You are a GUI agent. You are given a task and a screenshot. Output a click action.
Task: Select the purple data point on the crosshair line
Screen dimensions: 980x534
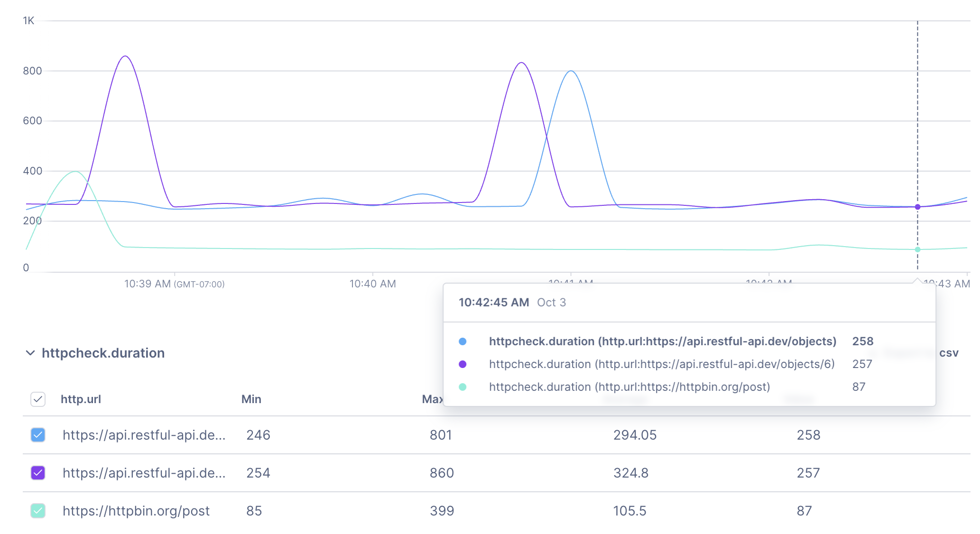(x=918, y=206)
